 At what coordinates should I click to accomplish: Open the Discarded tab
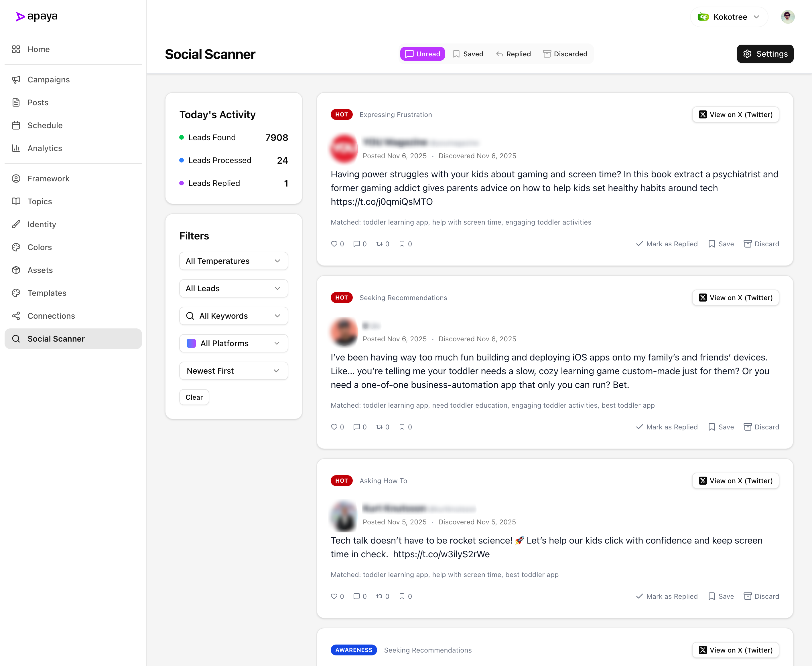(x=565, y=54)
